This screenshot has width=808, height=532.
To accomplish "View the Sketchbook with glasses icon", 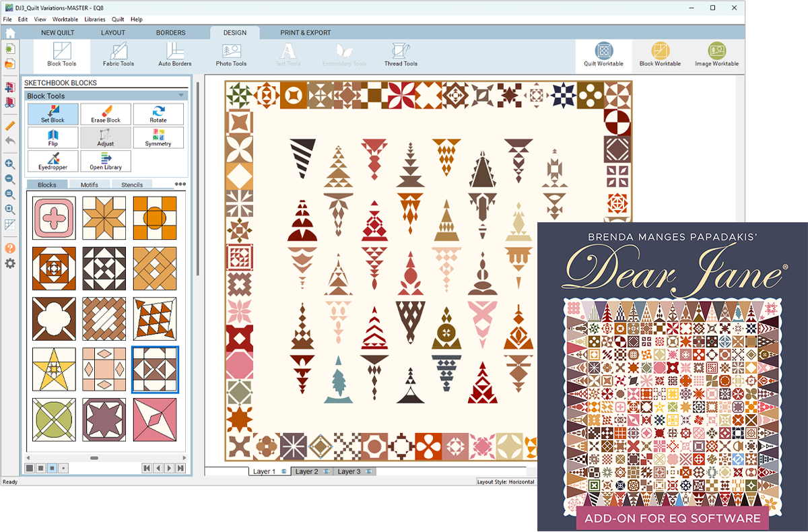I will (10, 103).
